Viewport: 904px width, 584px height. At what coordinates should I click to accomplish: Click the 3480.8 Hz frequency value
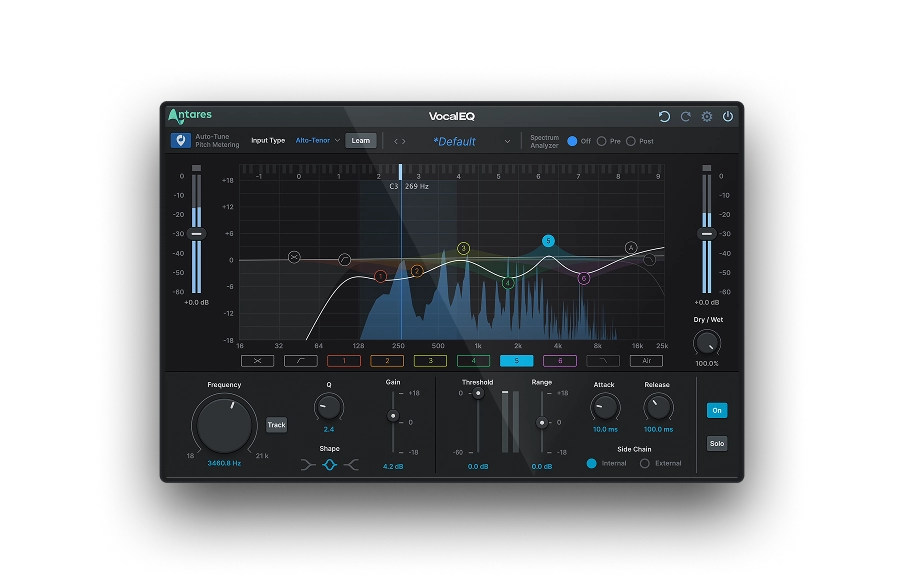tap(224, 464)
